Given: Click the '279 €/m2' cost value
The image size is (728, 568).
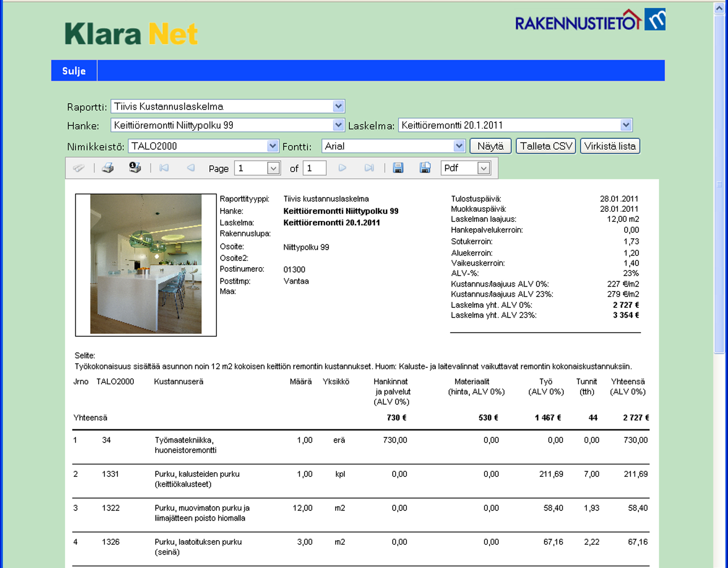Looking at the screenshot, I should tap(623, 294).
